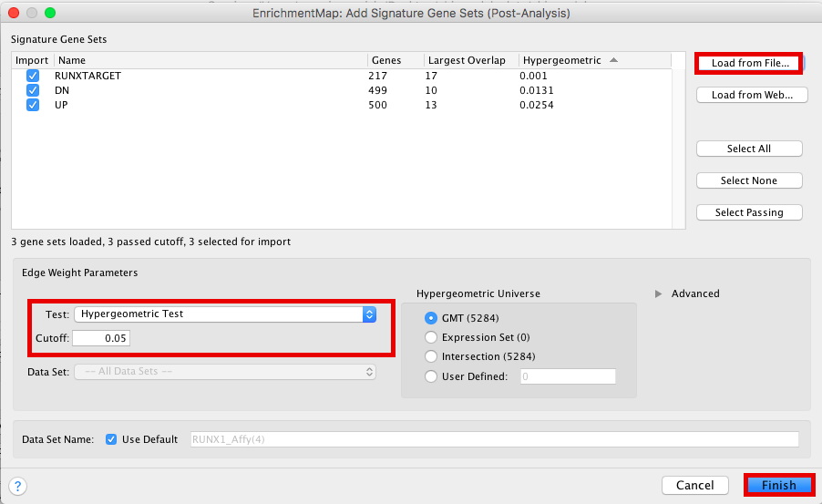Viewport: 822px width, 504px height.
Task: Click the Finish button
Action: (x=779, y=485)
